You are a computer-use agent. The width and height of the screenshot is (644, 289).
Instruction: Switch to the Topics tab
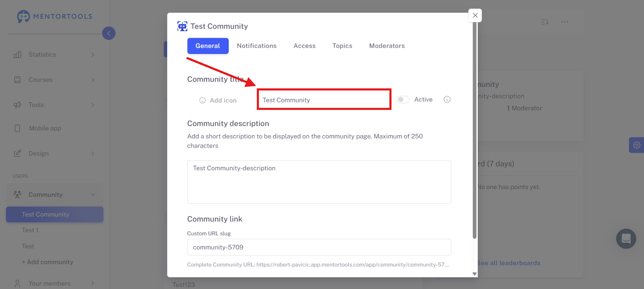[342, 46]
